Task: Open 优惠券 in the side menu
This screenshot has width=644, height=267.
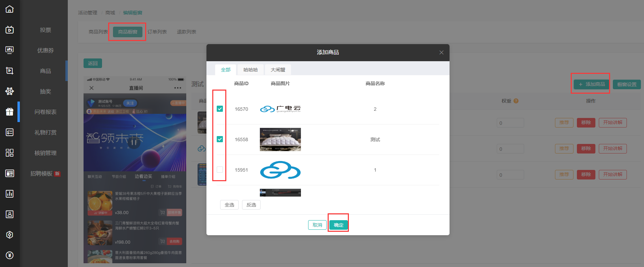Action: click(46, 51)
